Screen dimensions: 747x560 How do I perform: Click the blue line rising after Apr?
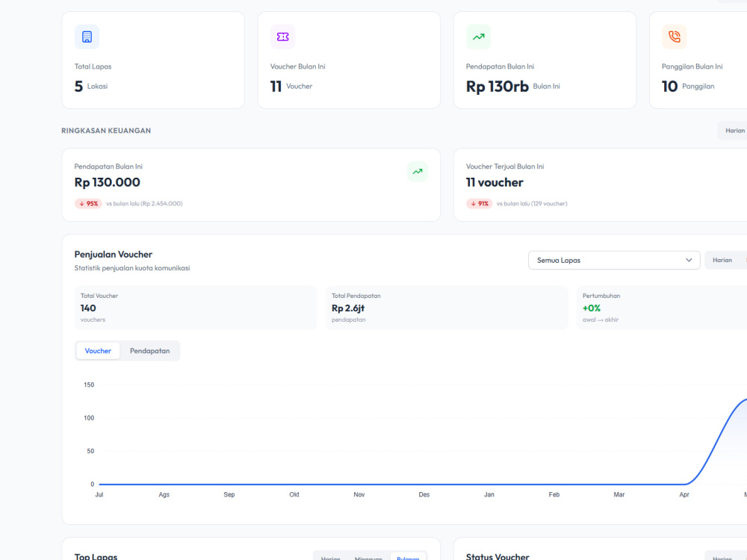click(718, 443)
